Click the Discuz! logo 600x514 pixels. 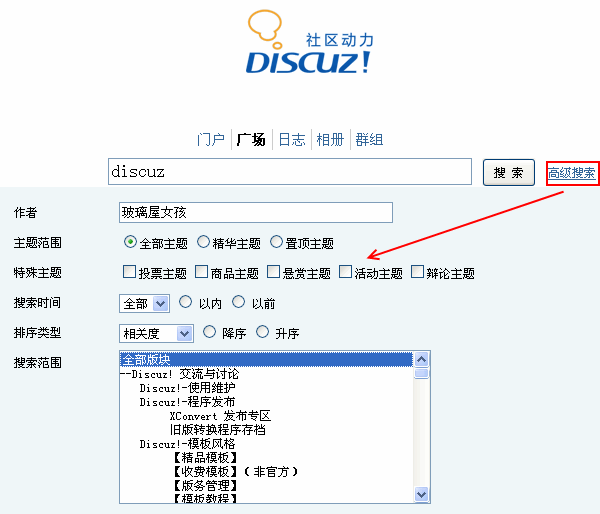click(310, 42)
